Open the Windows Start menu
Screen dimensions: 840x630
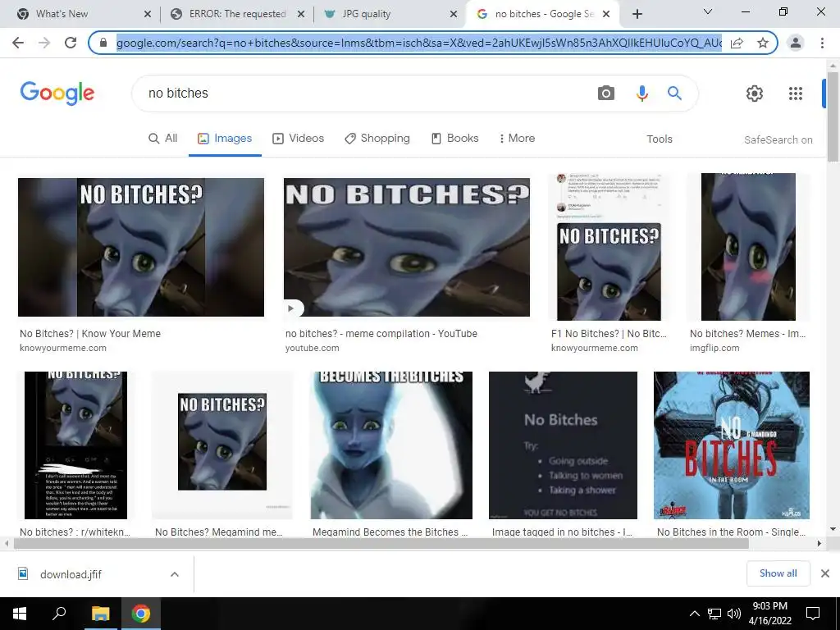(20, 614)
